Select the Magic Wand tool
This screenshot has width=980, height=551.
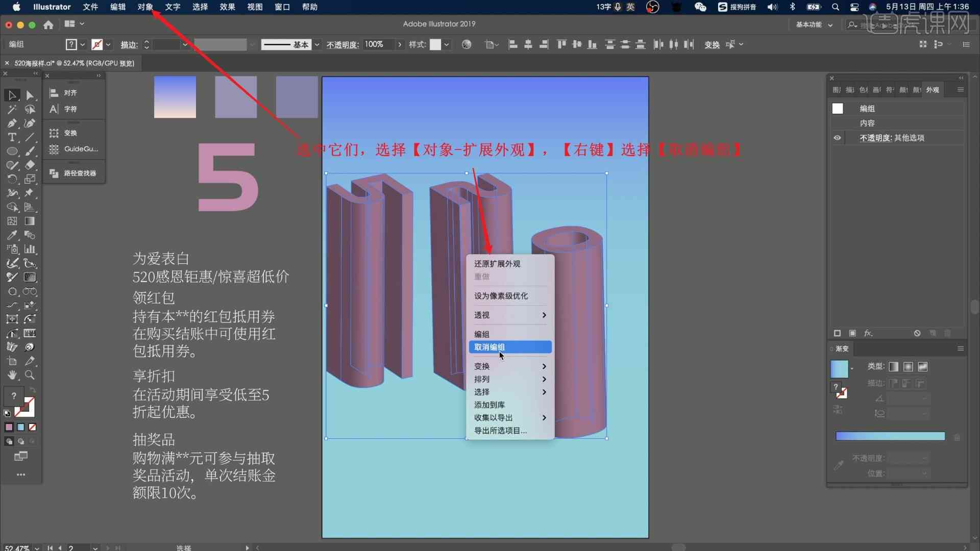[12, 109]
